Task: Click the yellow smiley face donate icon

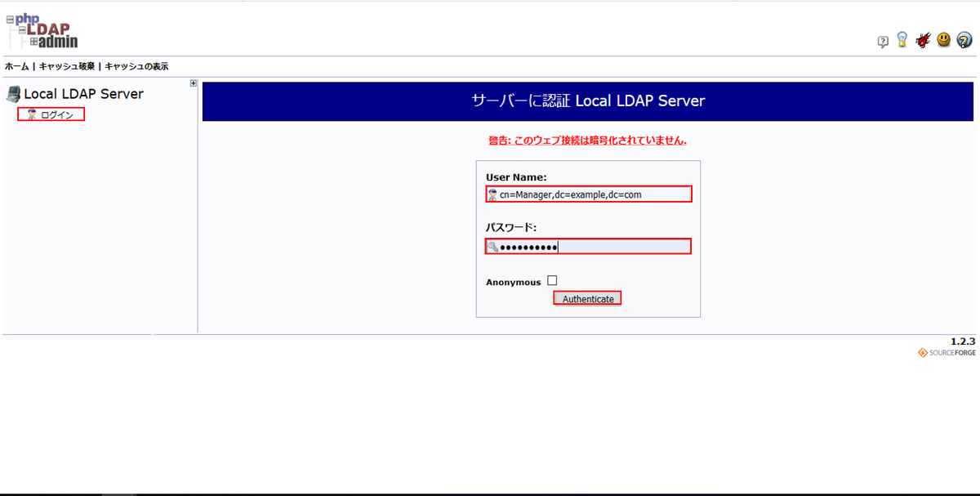Action: (x=944, y=39)
